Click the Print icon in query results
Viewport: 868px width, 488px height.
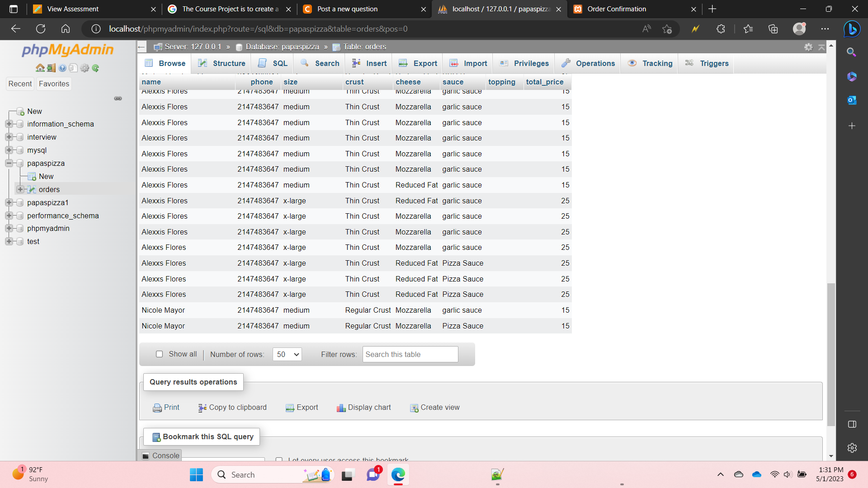157,408
